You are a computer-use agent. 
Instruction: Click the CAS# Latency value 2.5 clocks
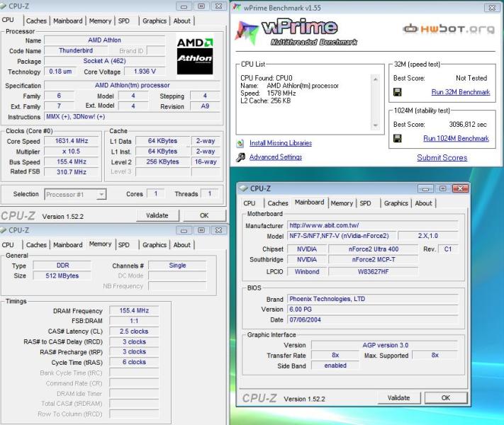pyautogui.click(x=134, y=331)
